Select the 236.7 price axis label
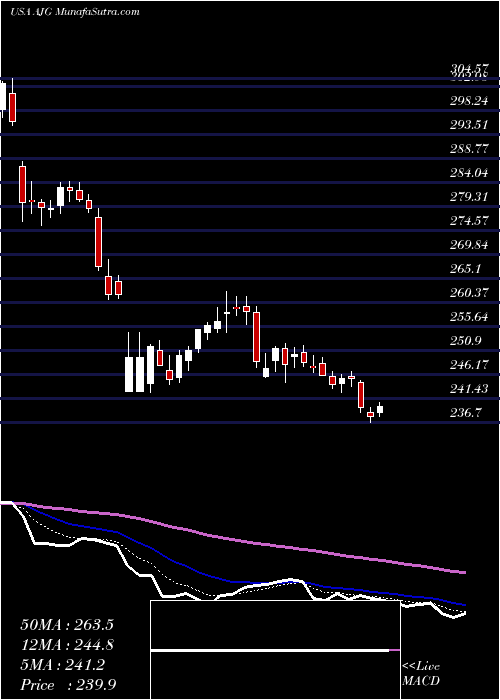This screenshot has height=700, width=500. pos(466,412)
